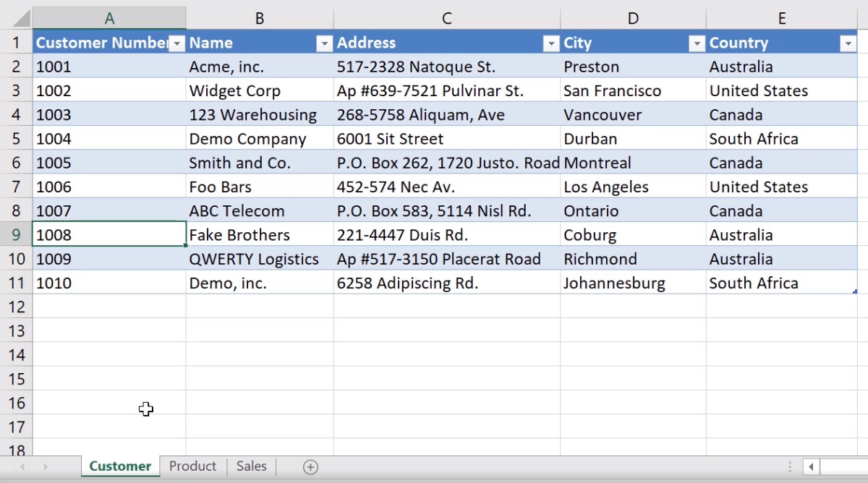Select the Durban cell
Viewport: 868px width, 483px height.
(x=633, y=139)
